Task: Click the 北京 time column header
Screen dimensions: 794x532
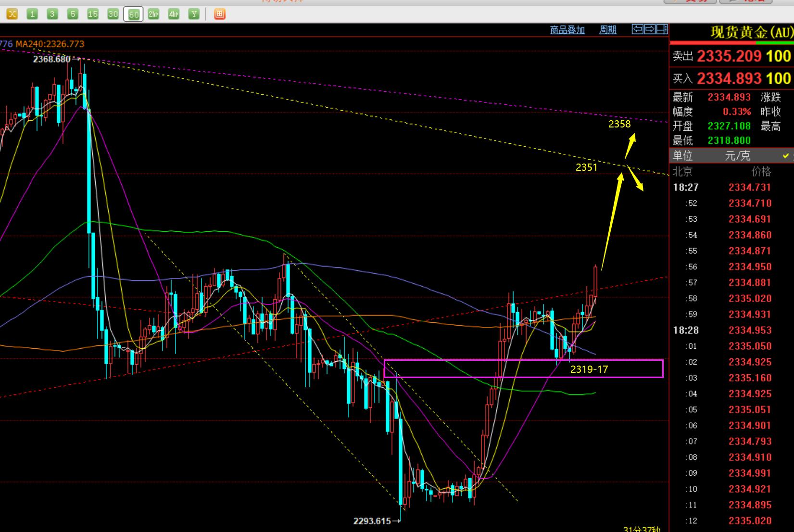Action: tap(682, 171)
